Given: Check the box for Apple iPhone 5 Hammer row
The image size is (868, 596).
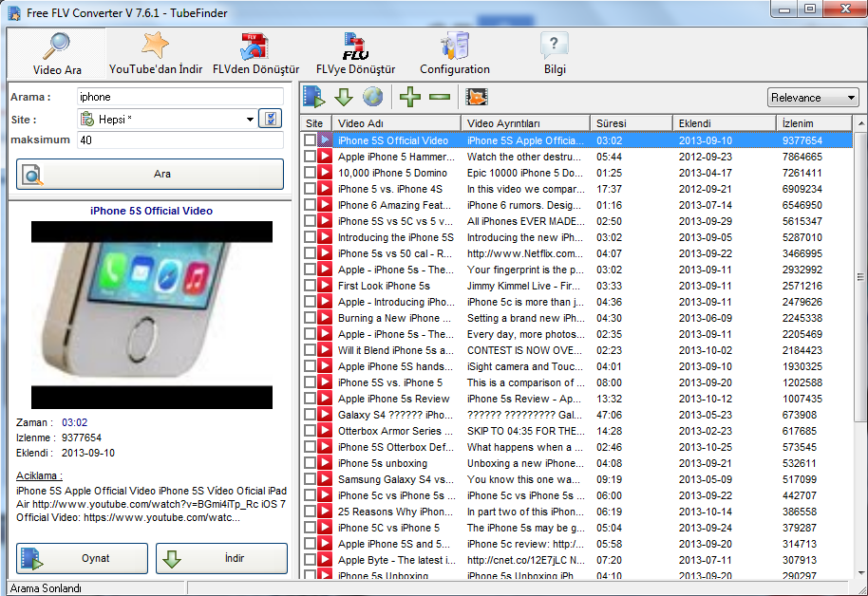Looking at the screenshot, I should click(x=310, y=157).
